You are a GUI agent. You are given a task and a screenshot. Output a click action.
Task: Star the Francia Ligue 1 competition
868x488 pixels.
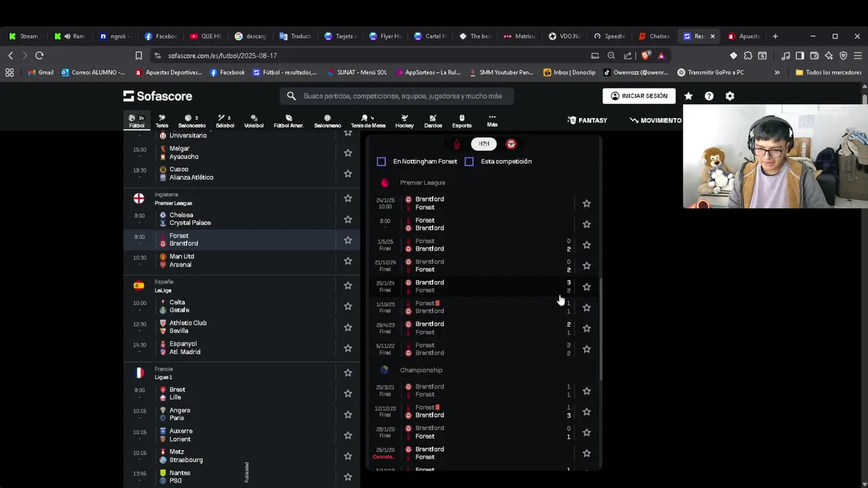(x=348, y=373)
